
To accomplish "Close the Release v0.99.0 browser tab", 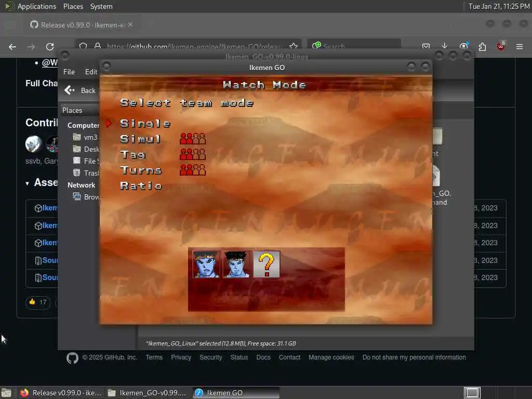I will tap(130, 25).
